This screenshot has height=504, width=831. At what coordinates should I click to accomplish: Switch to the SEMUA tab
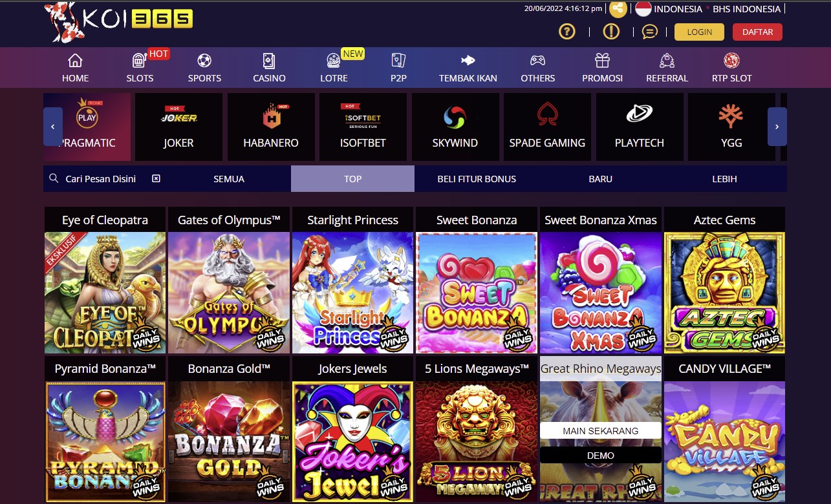point(229,179)
